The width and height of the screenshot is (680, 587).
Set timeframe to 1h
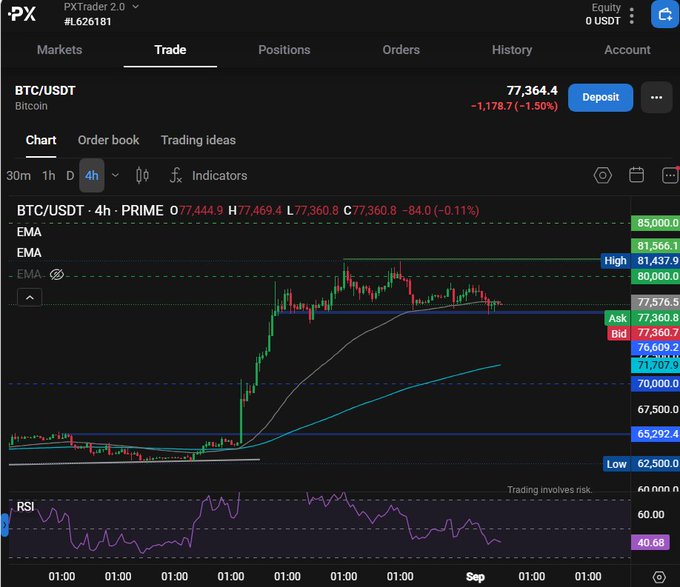tap(49, 176)
